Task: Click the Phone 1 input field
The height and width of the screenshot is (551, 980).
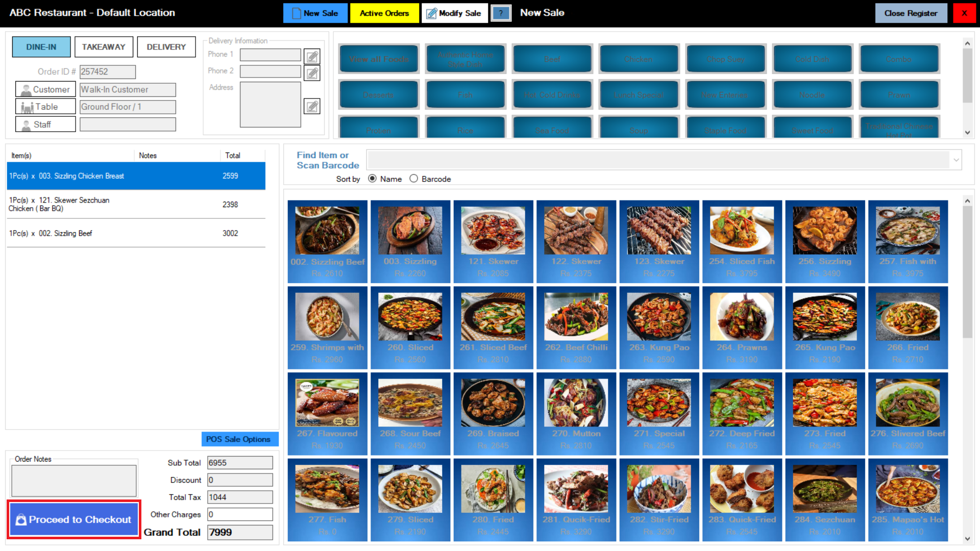Action: pyautogui.click(x=271, y=55)
